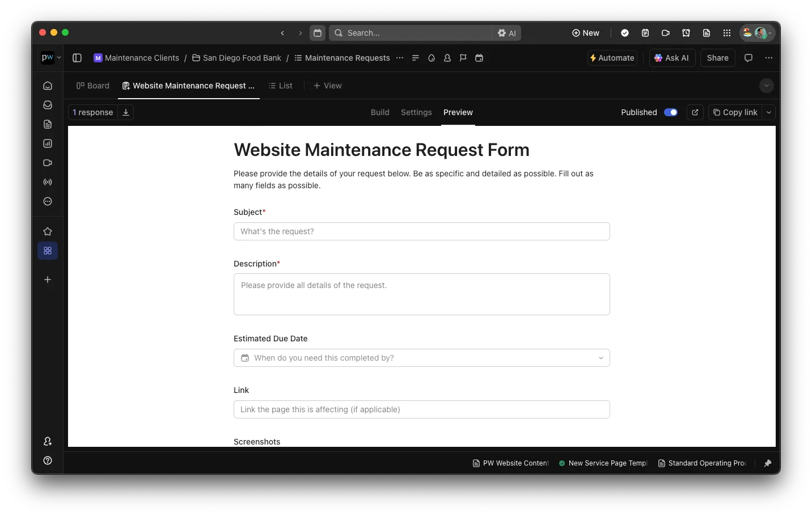Open the broadcast signal icon in sidebar
The image size is (812, 516).
48,182
